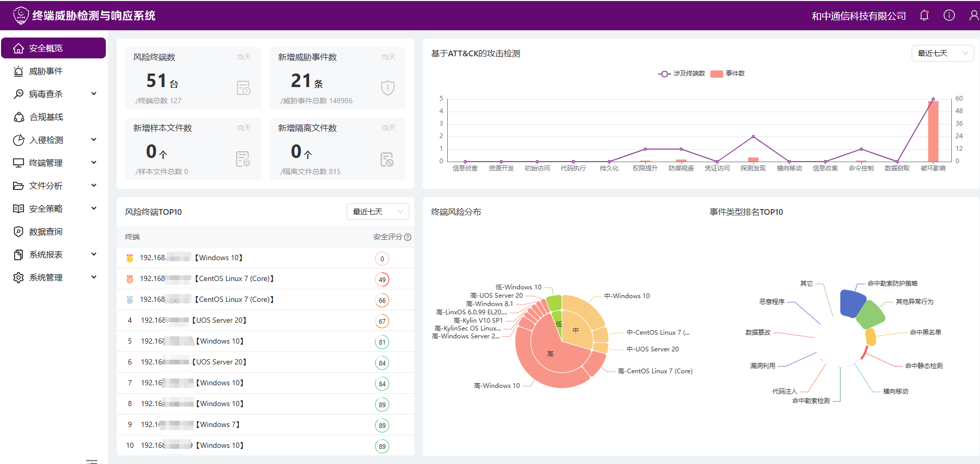This screenshot has height=464, width=980.
Task: Toggle the 事件数 legend series
Action: (x=728, y=74)
